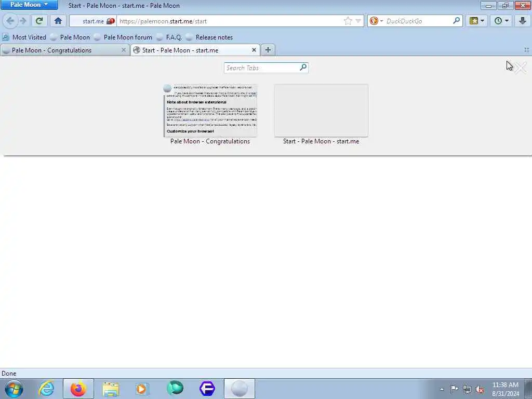This screenshot has width=532, height=399.
Task: Open the blue F app on taskbar
Action: 207,389
